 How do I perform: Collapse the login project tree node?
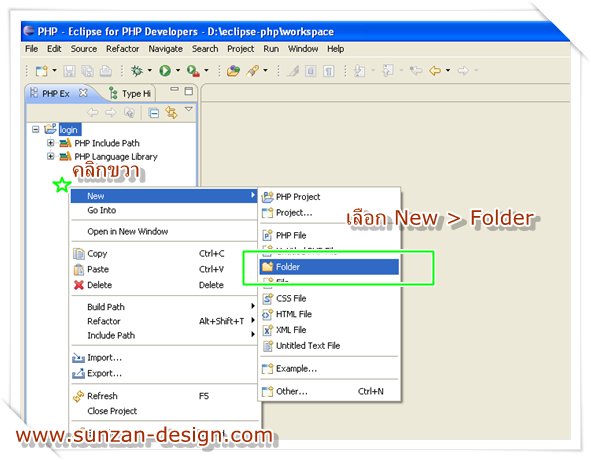35,130
